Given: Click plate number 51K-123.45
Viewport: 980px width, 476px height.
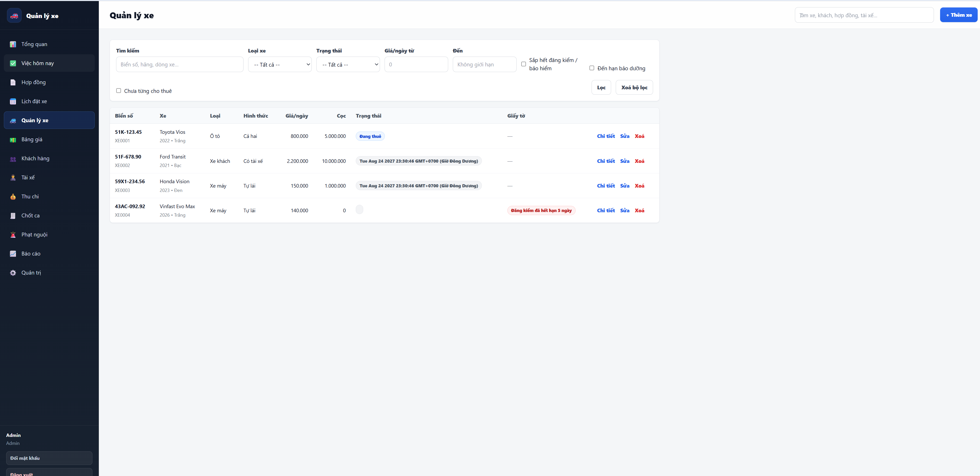Looking at the screenshot, I should pyautogui.click(x=128, y=132).
